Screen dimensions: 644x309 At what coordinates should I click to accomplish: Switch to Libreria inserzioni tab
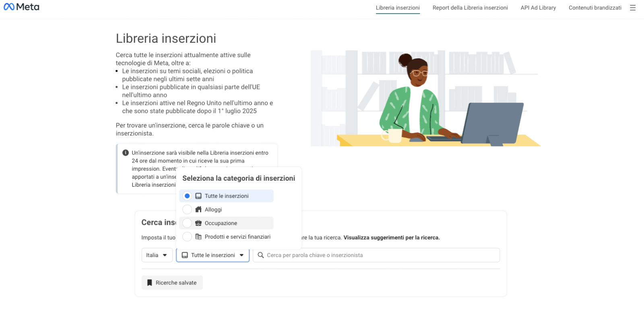click(398, 8)
